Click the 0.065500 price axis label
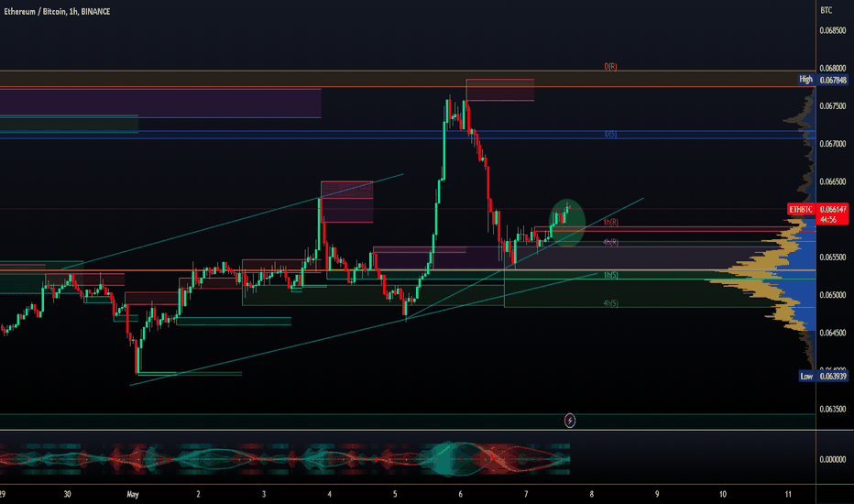The height and width of the screenshot is (504, 854). [833, 257]
